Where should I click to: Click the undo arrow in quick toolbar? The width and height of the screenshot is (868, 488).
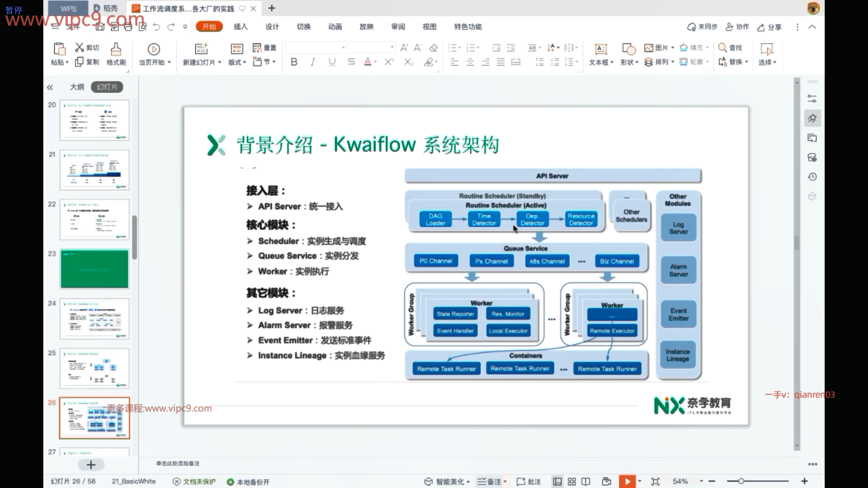156,27
